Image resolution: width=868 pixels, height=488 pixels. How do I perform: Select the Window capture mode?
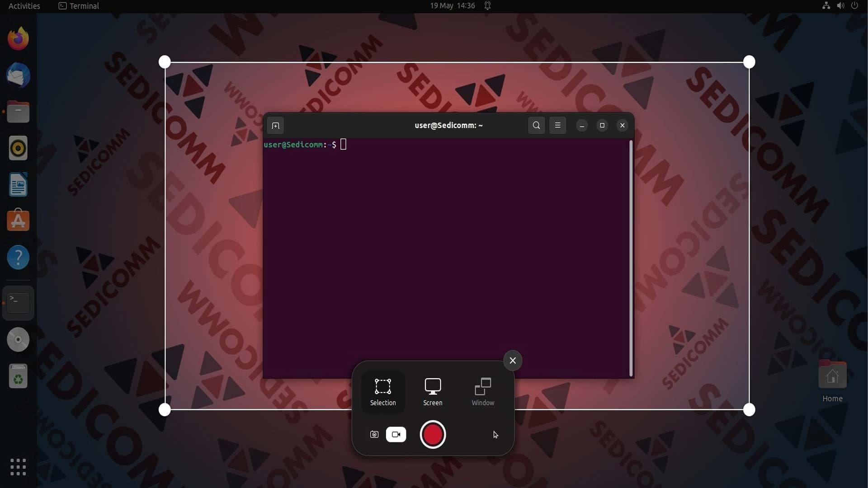click(x=483, y=392)
